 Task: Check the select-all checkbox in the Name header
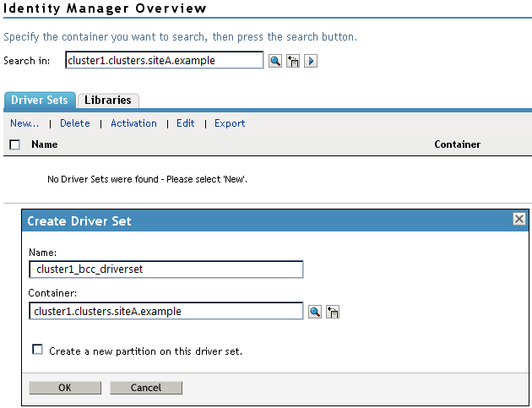[14, 144]
